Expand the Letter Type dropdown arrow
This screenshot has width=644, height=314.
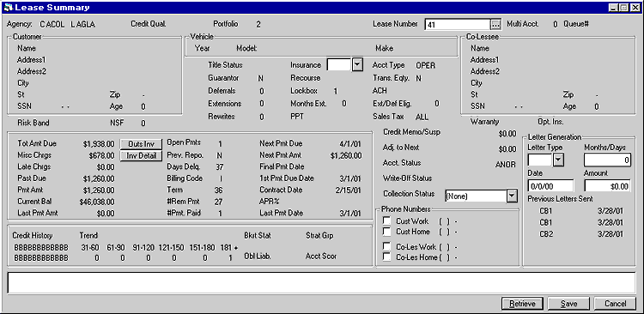(558, 160)
